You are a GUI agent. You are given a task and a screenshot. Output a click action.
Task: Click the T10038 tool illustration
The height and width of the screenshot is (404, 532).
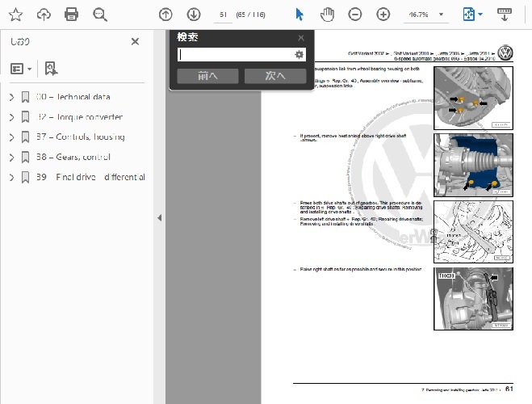coord(473,299)
